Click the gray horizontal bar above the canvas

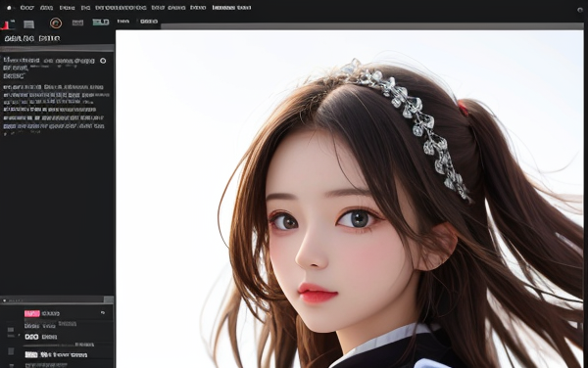(x=372, y=26)
